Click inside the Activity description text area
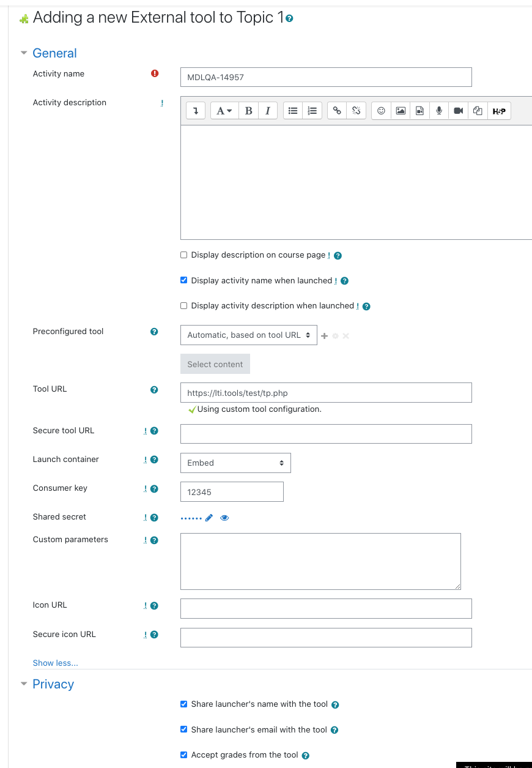The width and height of the screenshot is (532, 768). click(356, 182)
